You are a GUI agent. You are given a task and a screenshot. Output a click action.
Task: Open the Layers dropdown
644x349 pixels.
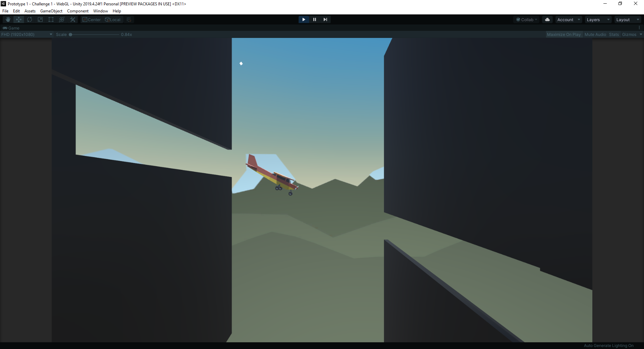[x=598, y=19]
